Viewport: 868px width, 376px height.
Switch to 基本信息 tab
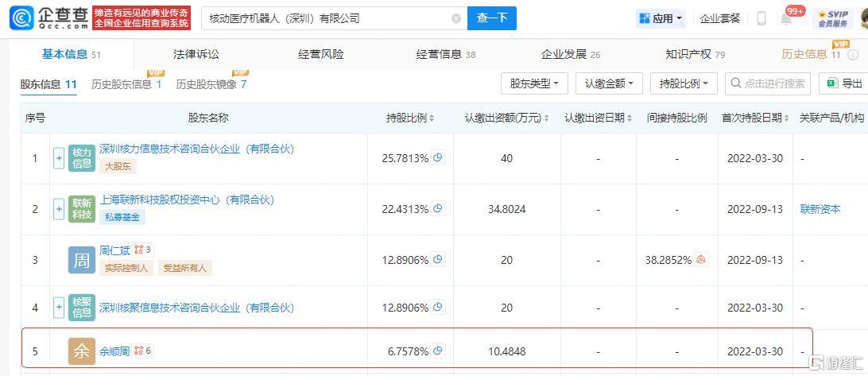[71, 54]
